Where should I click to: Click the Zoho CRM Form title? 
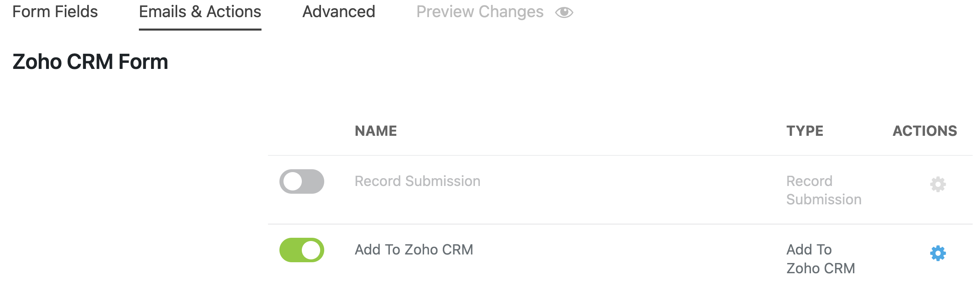click(90, 62)
